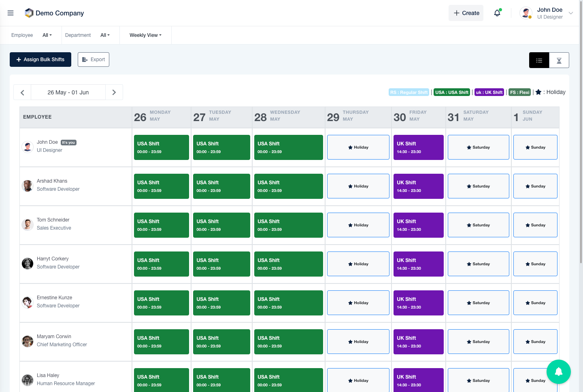Expand the John Doe user menu chevron
The image size is (583, 392).
pyautogui.click(x=571, y=13)
